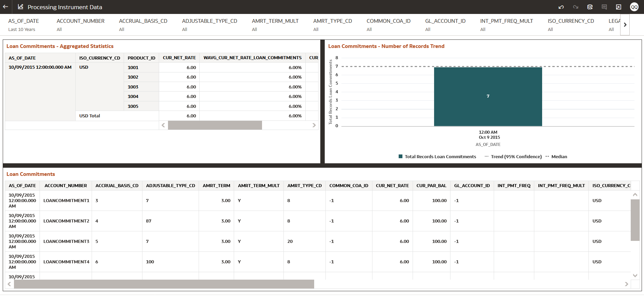Go back using the left arrow icon
Screen dimensions: 644x297
coord(5,7)
